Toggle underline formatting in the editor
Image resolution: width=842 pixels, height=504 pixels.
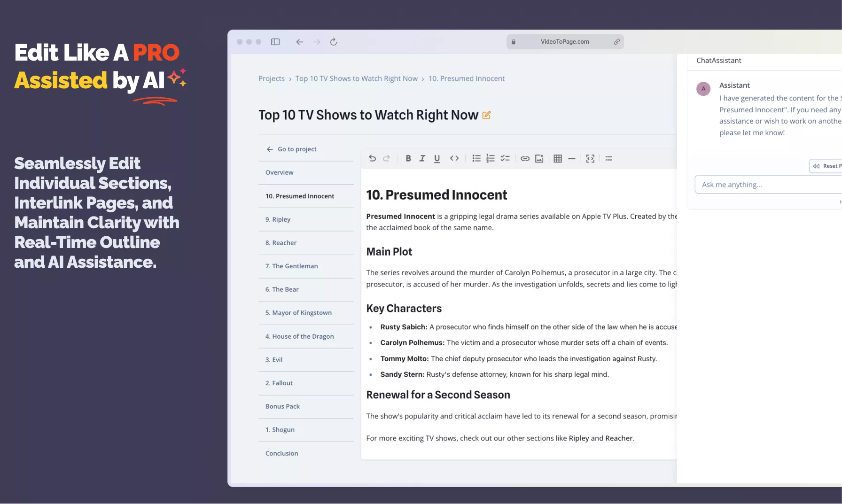click(437, 158)
